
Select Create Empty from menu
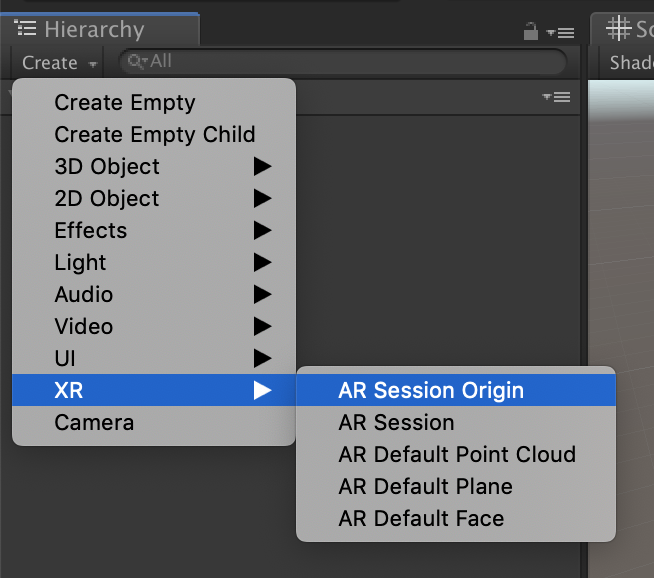tap(125, 102)
